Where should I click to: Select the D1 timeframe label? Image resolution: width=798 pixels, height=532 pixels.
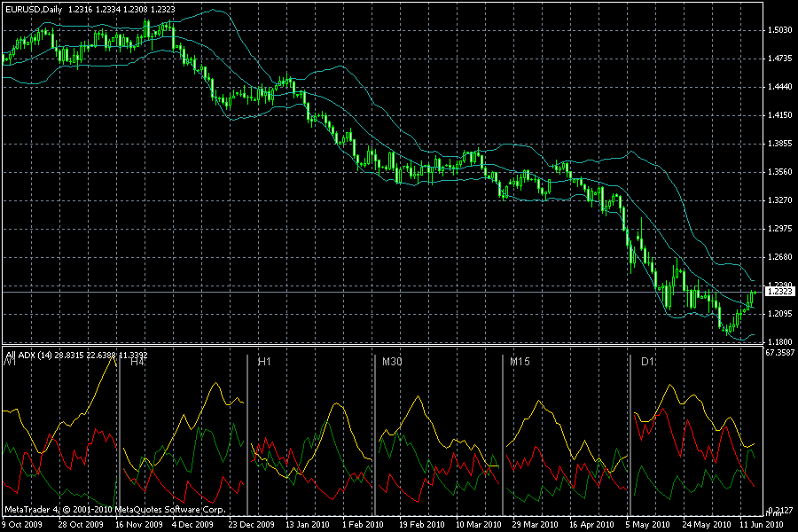(647, 362)
